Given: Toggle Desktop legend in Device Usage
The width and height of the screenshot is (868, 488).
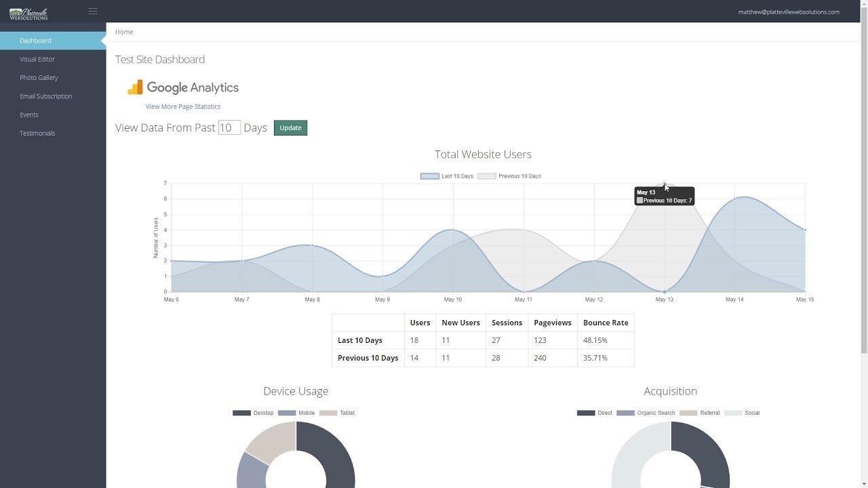Looking at the screenshot, I should [241, 413].
